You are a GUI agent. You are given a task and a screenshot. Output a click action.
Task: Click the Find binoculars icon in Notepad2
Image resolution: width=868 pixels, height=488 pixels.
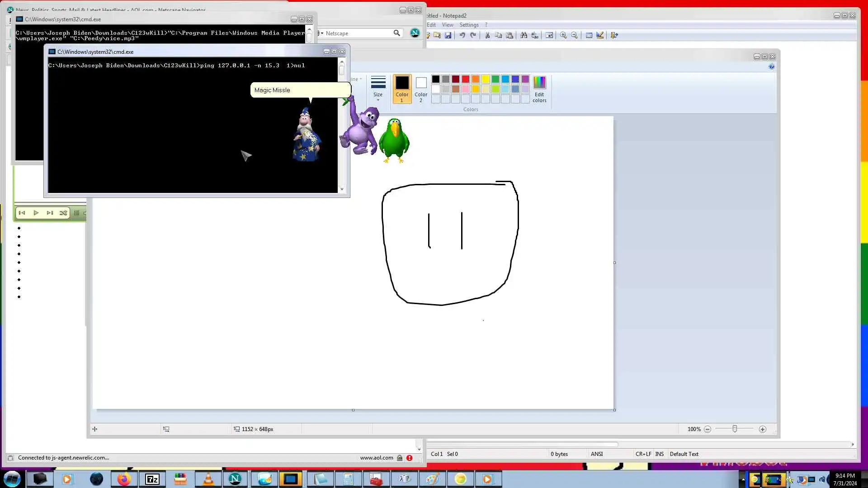pos(524,35)
